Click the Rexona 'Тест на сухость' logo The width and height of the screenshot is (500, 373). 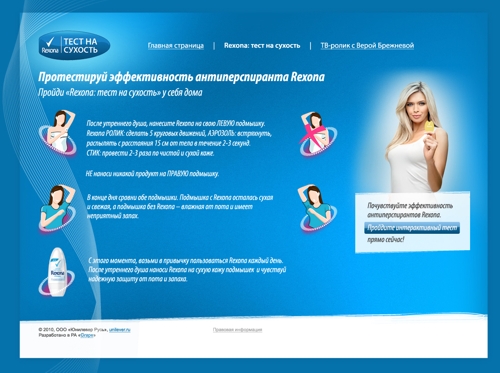pyautogui.click(x=74, y=46)
